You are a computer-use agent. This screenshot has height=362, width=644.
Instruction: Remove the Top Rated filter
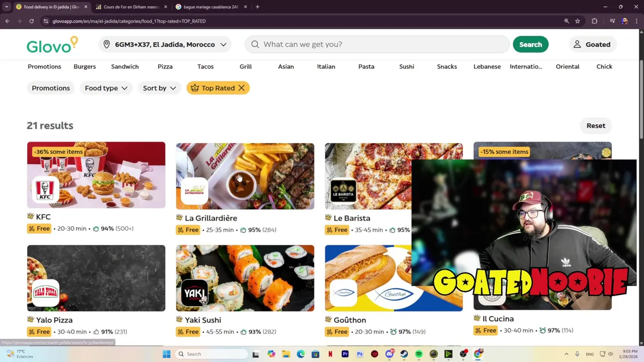(x=242, y=88)
